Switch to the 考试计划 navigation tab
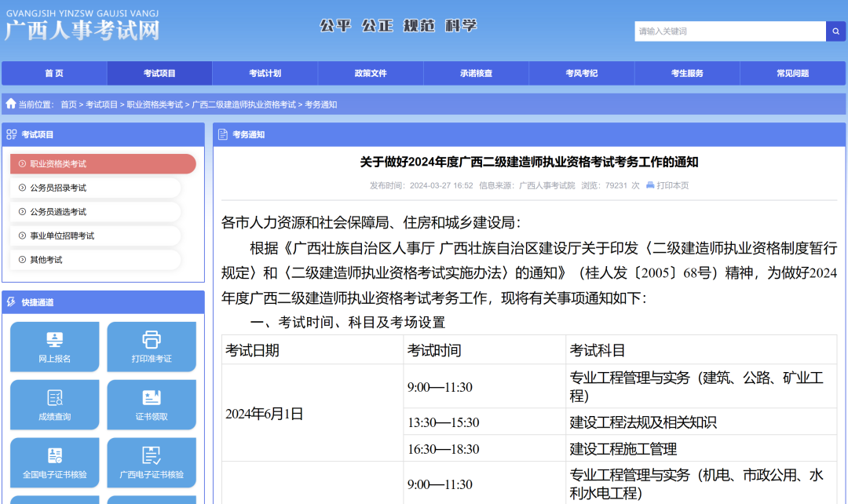 point(265,73)
